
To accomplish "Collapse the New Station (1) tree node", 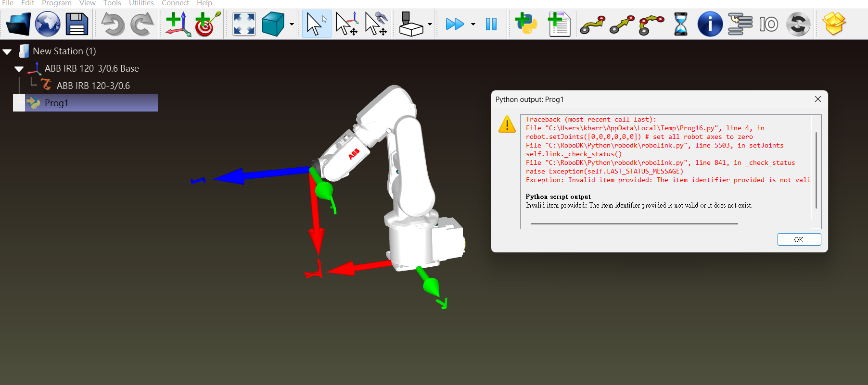I will [7, 51].
